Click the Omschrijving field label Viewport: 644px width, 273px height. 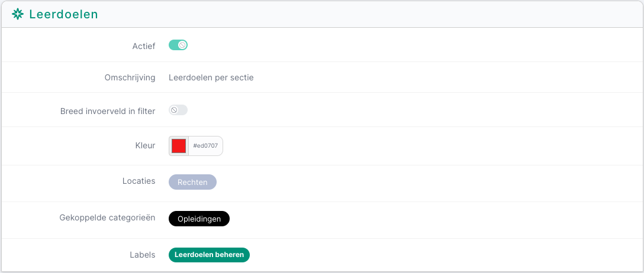click(130, 77)
